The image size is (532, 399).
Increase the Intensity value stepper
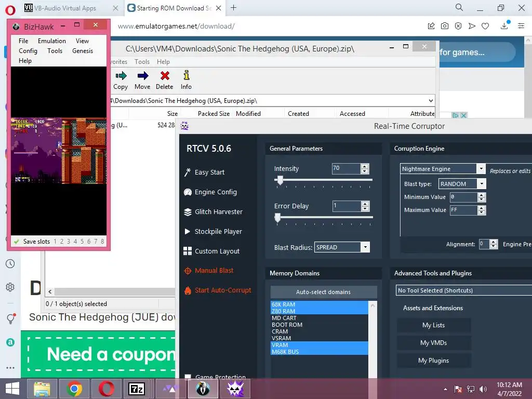pyautogui.click(x=365, y=166)
